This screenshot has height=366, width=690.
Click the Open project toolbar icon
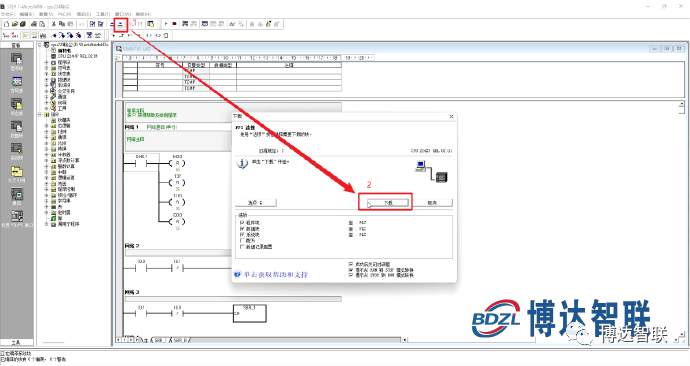pos(15,24)
